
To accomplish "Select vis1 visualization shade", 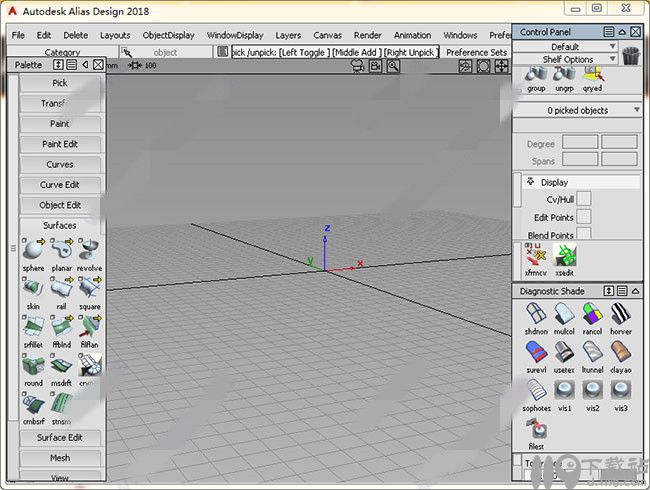I will [564, 391].
